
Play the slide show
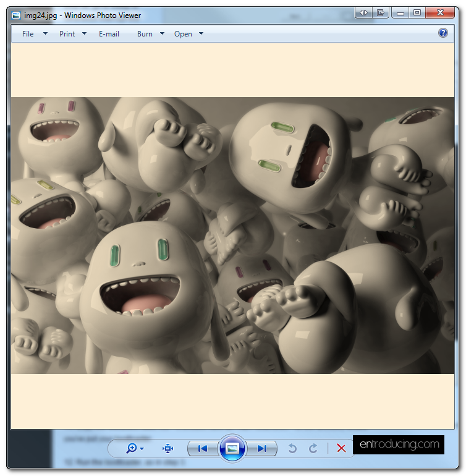[x=232, y=448]
